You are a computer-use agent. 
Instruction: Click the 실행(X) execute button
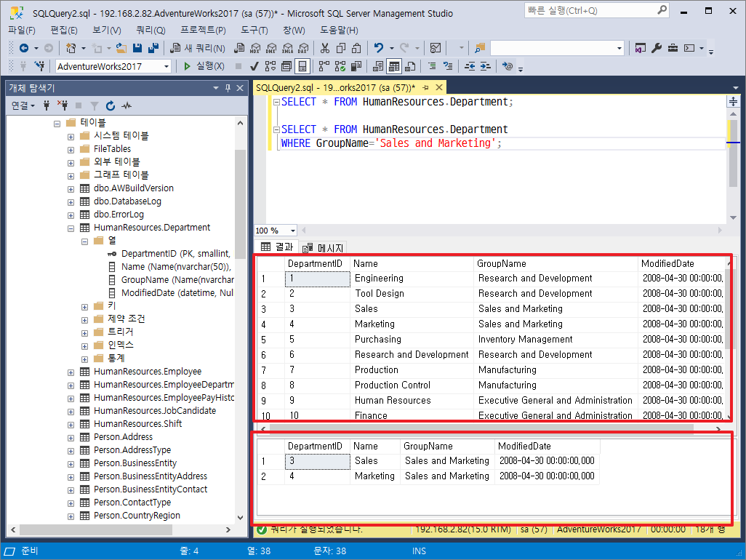(204, 66)
